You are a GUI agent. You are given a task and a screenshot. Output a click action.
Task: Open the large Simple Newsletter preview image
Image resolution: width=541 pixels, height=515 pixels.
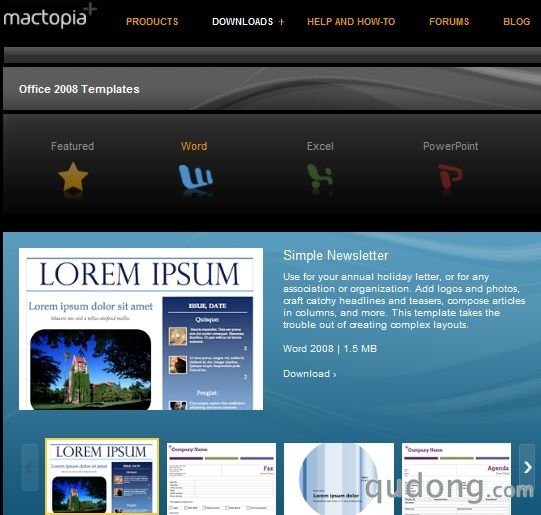tap(141, 329)
